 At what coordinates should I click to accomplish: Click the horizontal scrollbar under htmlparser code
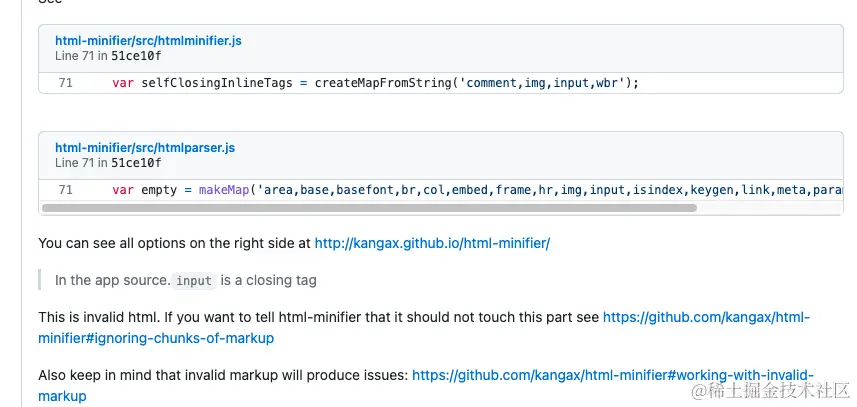pos(369,208)
